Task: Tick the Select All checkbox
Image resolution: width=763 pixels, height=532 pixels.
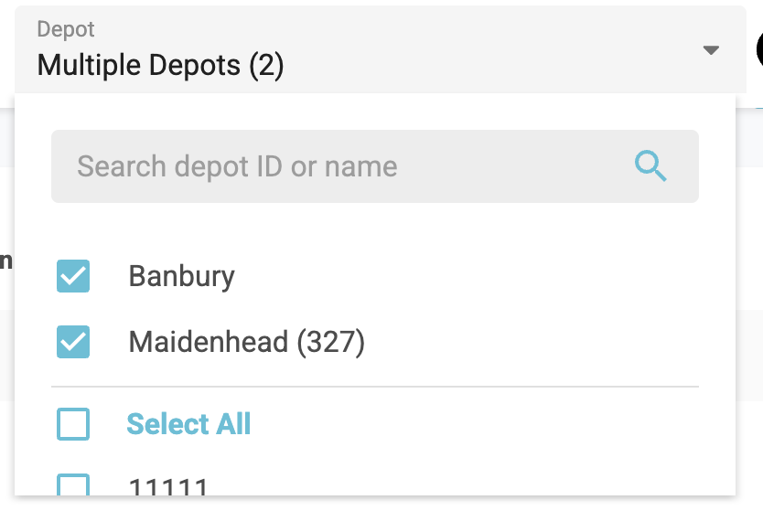Action: 73,424
